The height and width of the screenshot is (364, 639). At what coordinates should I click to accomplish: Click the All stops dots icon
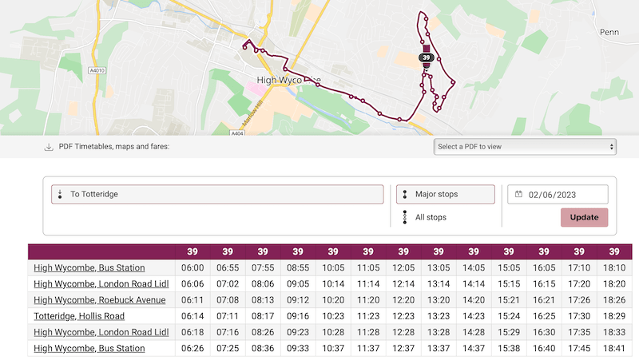pyautogui.click(x=406, y=217)
